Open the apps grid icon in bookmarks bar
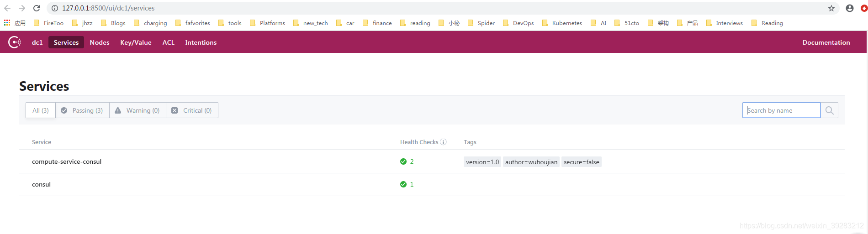The image size is (868, 234). click(x=7, y=22)
